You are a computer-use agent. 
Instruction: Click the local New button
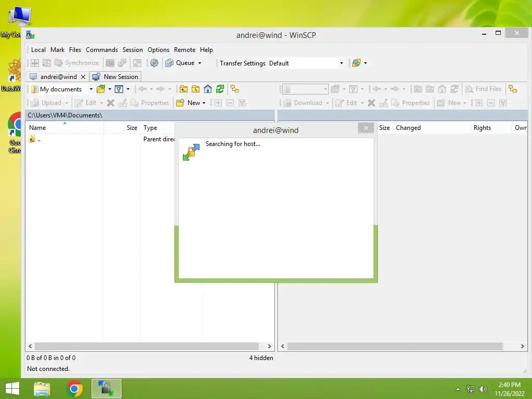coord(188,103)
